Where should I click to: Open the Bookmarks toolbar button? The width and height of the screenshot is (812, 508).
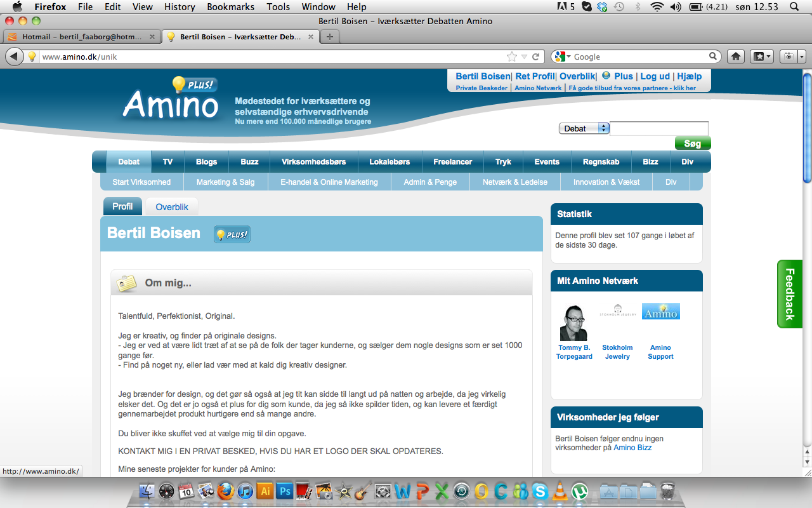762,57
